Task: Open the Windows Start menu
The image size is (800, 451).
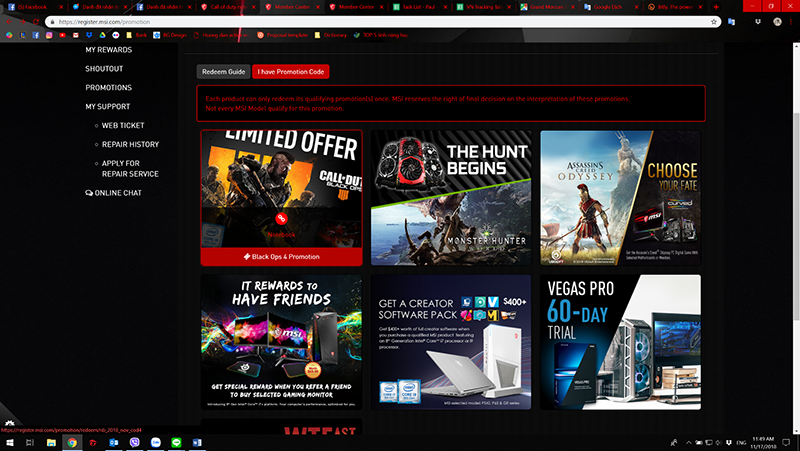Action: coord(9,442)
